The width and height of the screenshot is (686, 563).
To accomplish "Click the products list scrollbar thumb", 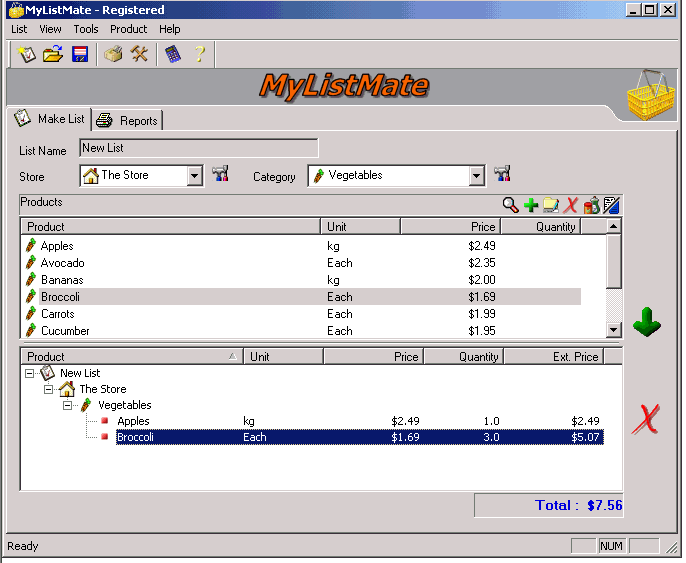I will coord(614,261).
